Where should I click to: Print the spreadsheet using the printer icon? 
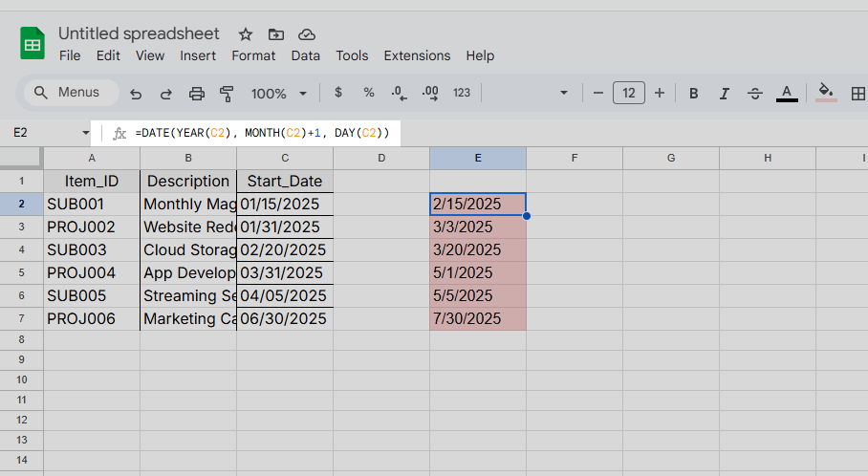[197, 94]
